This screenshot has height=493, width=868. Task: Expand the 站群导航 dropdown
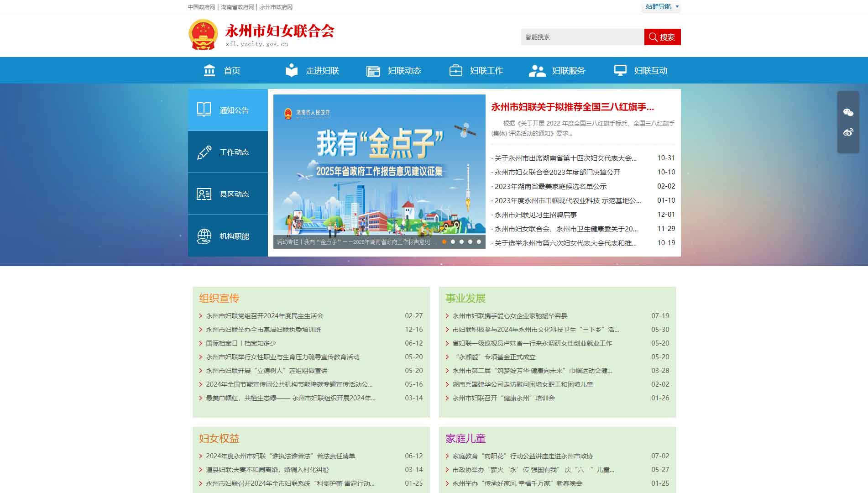(x=661, y=6)
